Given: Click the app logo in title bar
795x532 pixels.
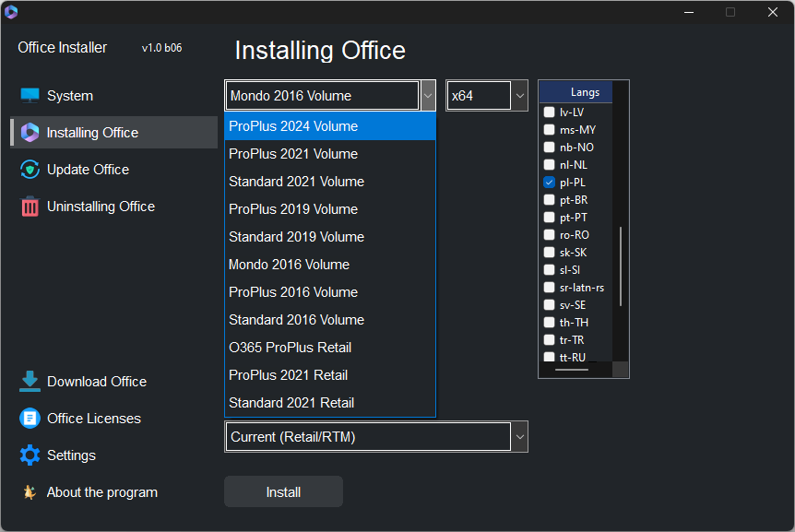Looking at the screenshot, I should (x=11, y=12).
